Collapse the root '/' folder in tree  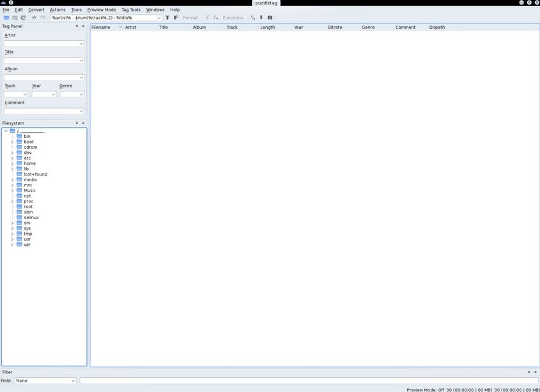[6, 131]
